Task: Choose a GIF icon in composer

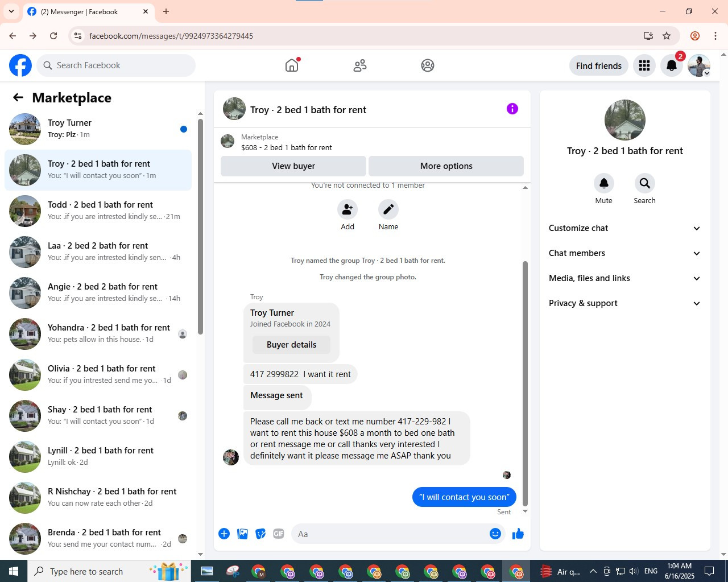Action: [x=279, y=534]
